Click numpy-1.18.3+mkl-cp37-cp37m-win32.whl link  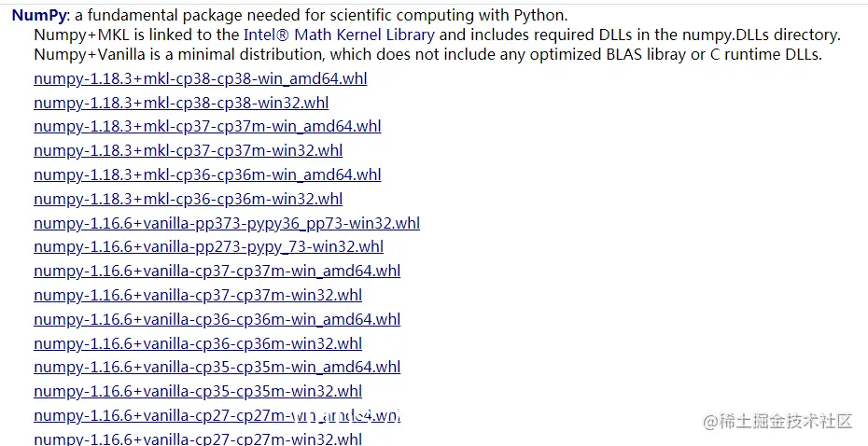tap(188, 150)
